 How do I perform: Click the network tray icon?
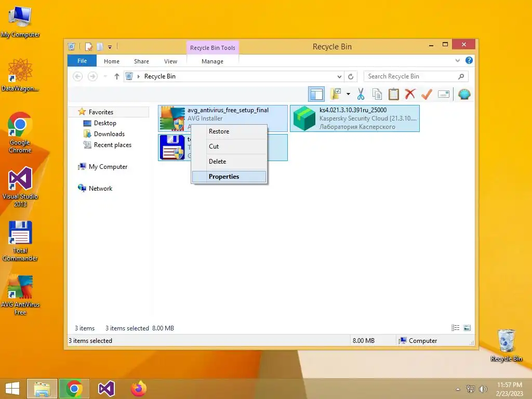[x=471, y=389]
